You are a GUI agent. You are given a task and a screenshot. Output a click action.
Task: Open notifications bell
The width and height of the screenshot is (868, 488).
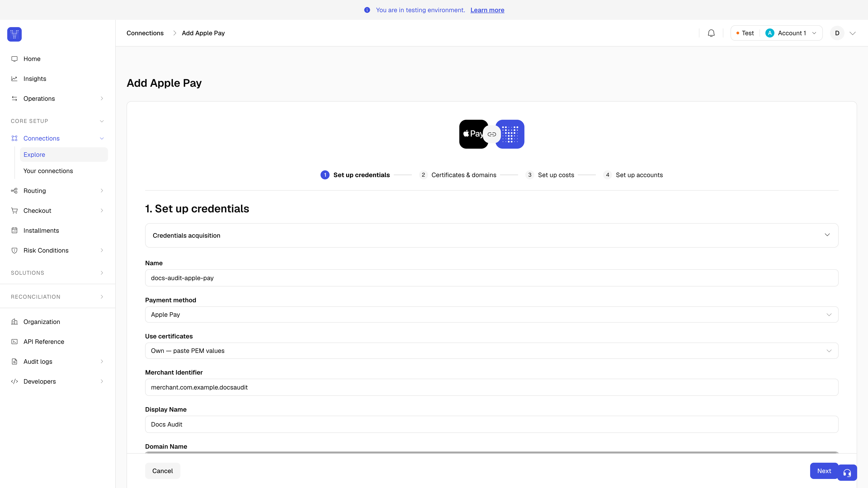pos(711,33)
